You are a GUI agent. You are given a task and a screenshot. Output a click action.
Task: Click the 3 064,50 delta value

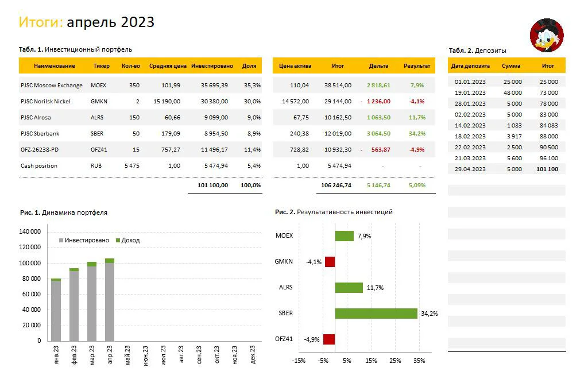point(378,134)
